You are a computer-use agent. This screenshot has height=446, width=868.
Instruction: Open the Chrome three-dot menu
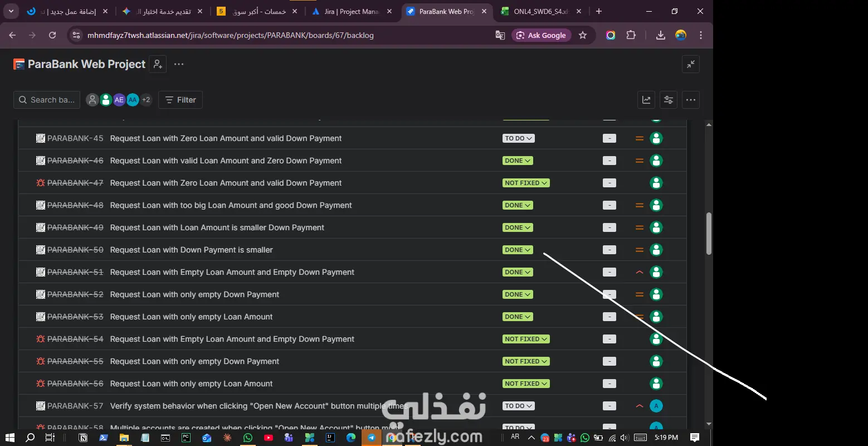pyautogui.click(x=701, y=35)
